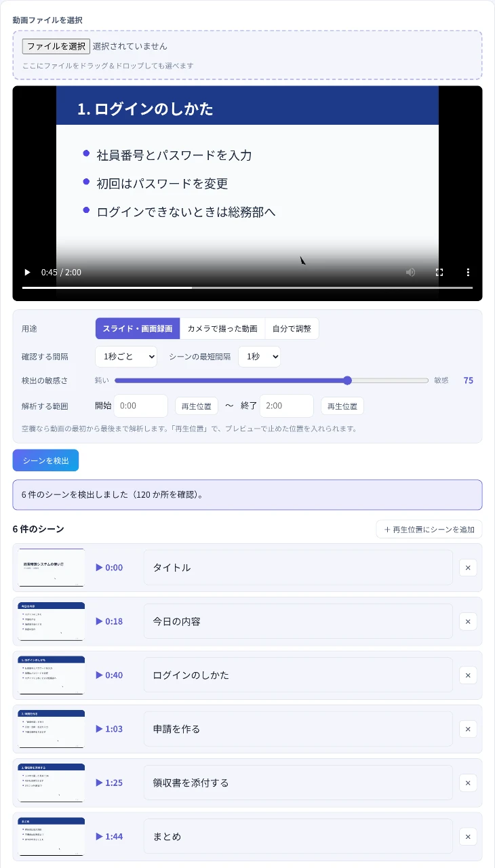Image resolution: width=495 pixels, height=868 pixels.
Task: Open the 今日の内容 scene thumbnail
Action: [52, 621]
